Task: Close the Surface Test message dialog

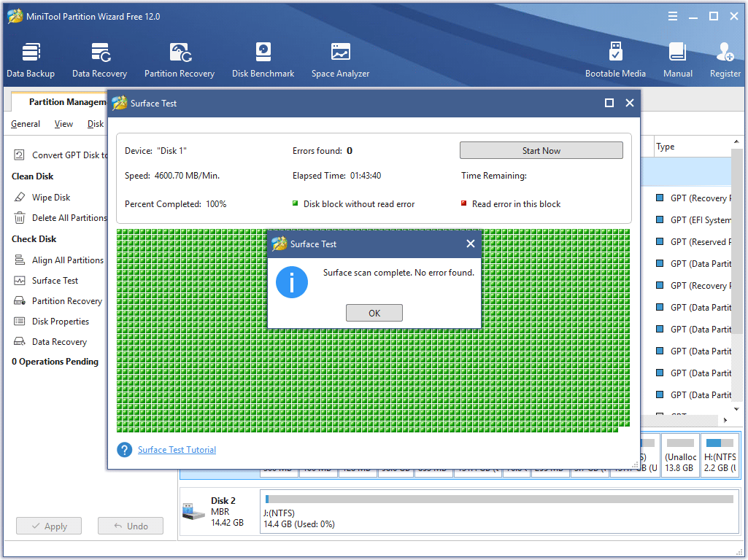Action: point(471,244)
